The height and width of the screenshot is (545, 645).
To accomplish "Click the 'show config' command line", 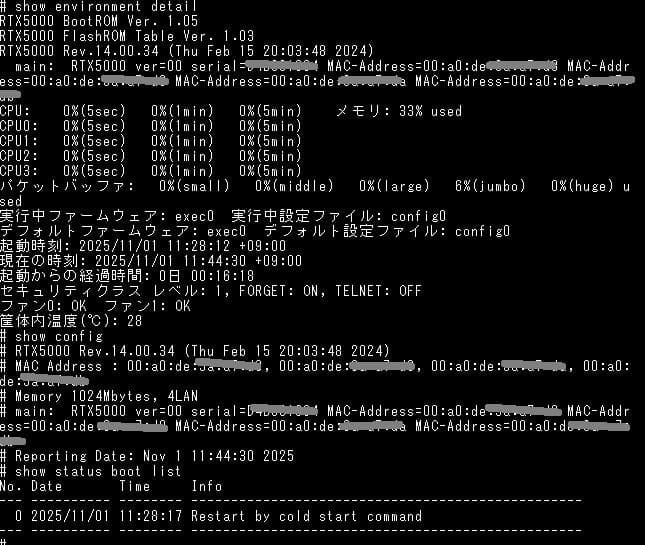I will click(51, 336).
